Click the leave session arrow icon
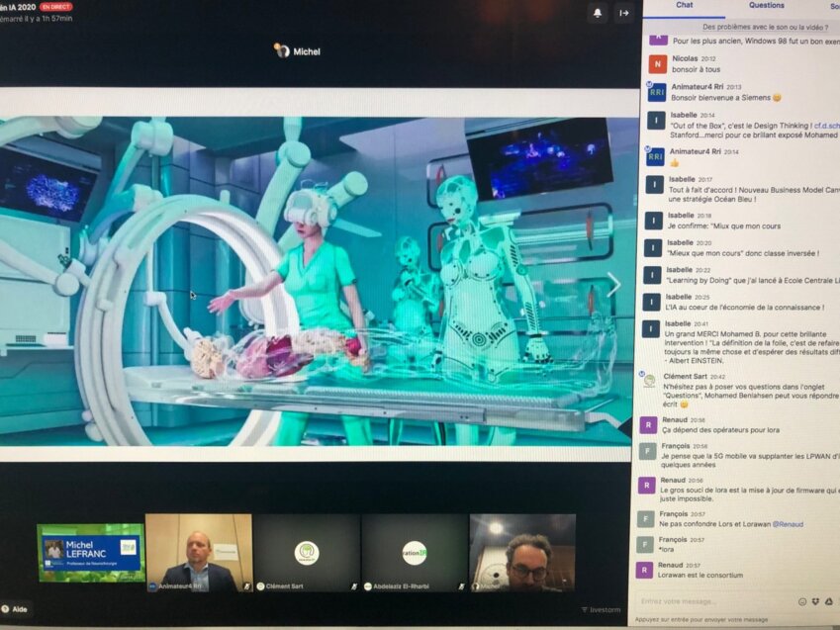 [x=624, y=13]
